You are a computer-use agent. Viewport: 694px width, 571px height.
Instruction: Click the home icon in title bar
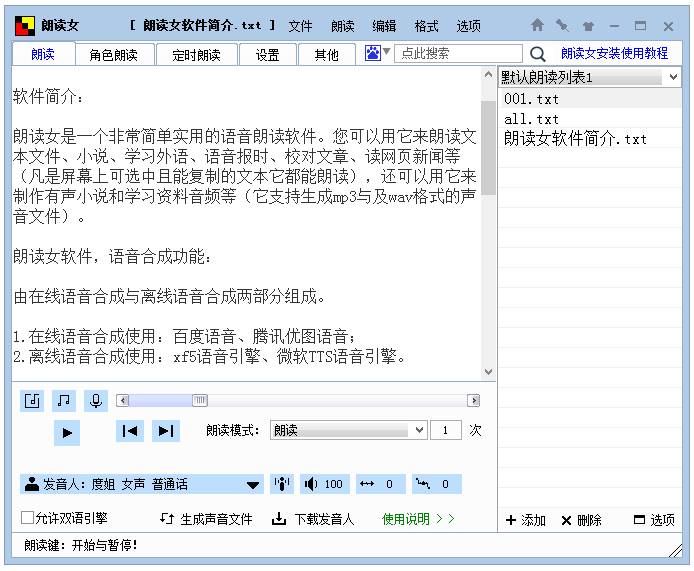point(537,26)
